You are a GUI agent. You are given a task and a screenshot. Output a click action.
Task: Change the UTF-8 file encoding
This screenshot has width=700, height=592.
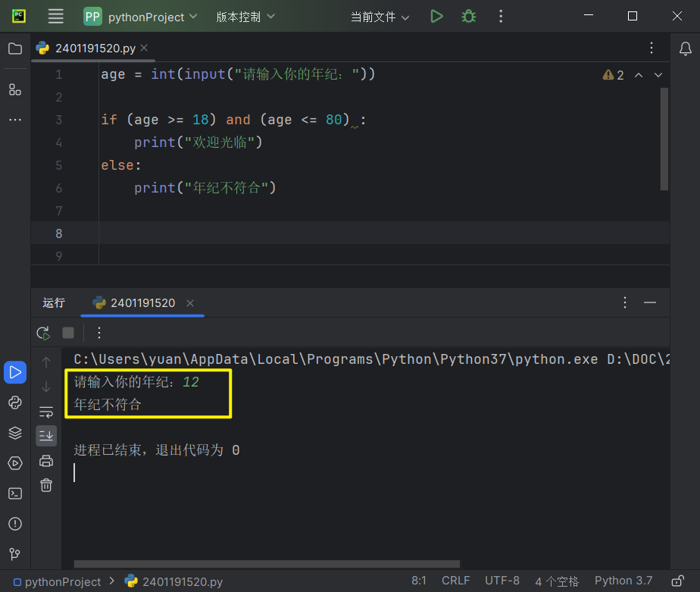coord(502,581)
